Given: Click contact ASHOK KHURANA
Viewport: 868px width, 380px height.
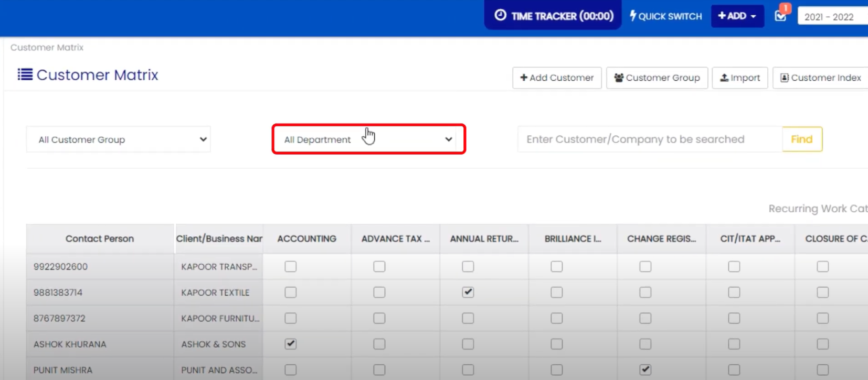Looking at the screenshot, I should (70, 344).
